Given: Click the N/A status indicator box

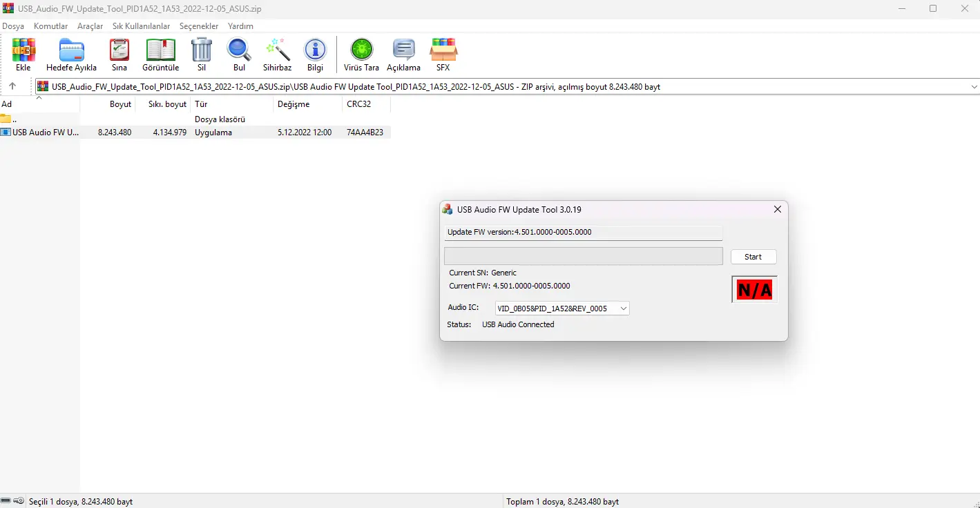Looking at the screenshot, I should coord(754,290).
